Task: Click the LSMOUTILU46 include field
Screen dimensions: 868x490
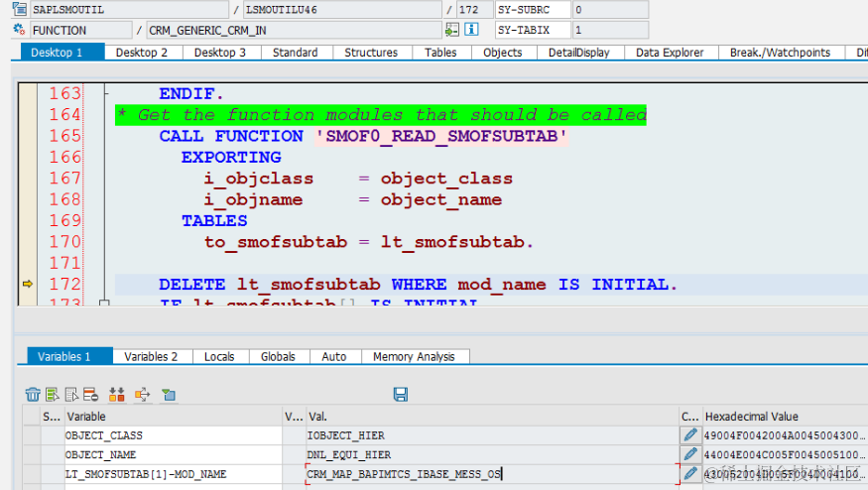Action: (342, 9)
